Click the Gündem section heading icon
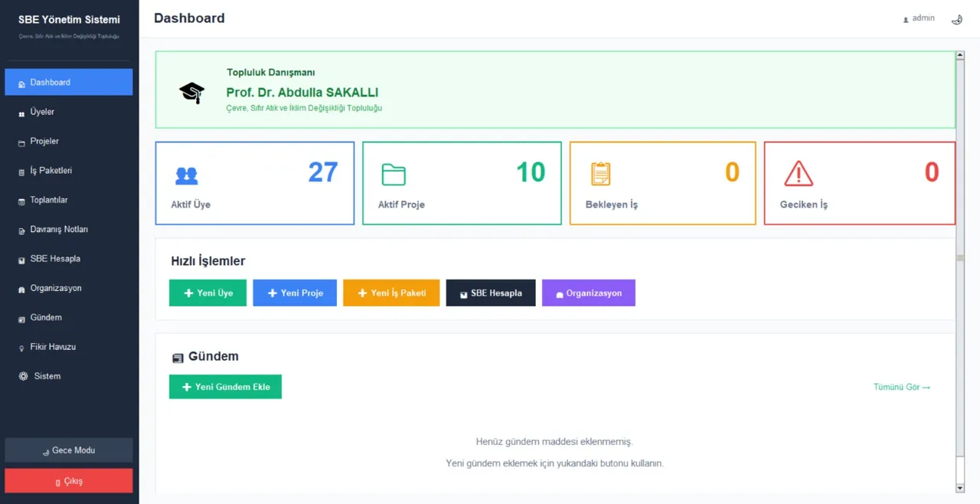This screenshot has width=980, height=504. (178, 358)
